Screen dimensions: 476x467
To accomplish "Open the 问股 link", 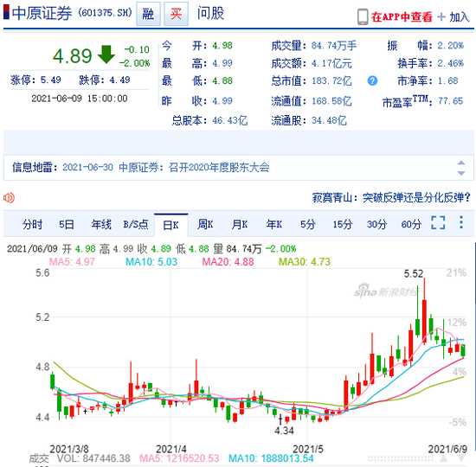I will pos(210,13).
